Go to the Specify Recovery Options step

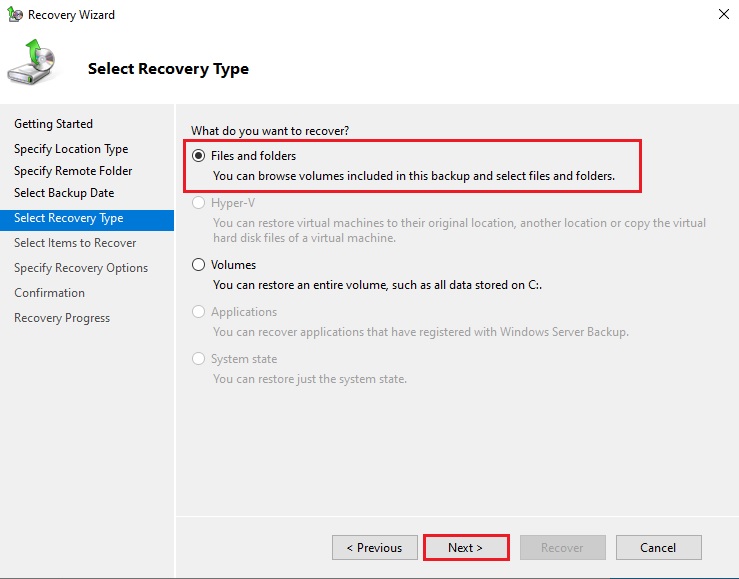click(x=81, y=268)
